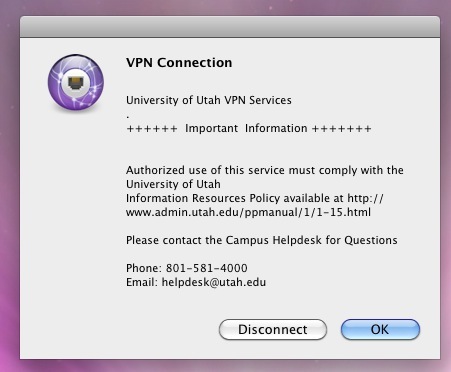Confirm the VPN banner with OK

[x=380, y=329]
